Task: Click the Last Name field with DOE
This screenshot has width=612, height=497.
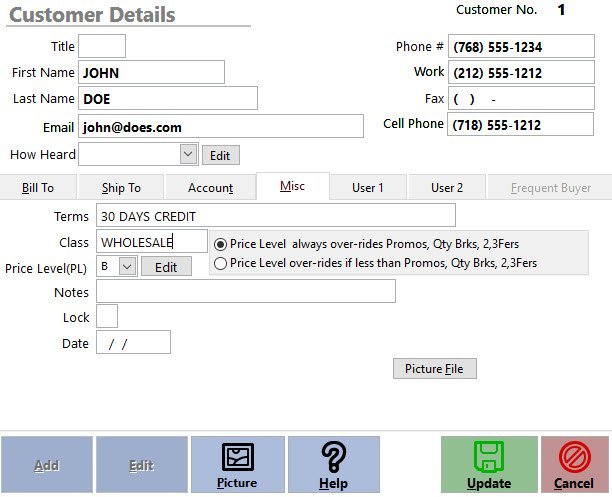Action: pyautogui.click(x=168, y=98)
